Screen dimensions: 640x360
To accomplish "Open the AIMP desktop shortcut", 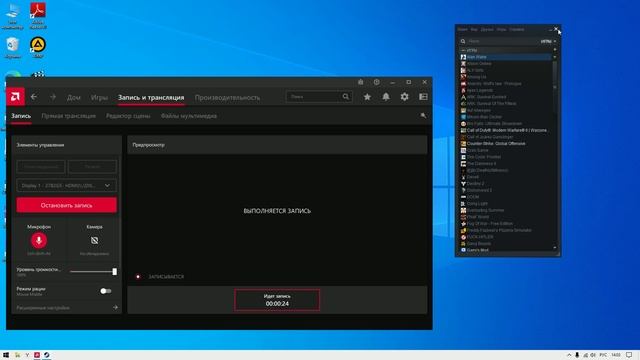I will pos(38,47).
